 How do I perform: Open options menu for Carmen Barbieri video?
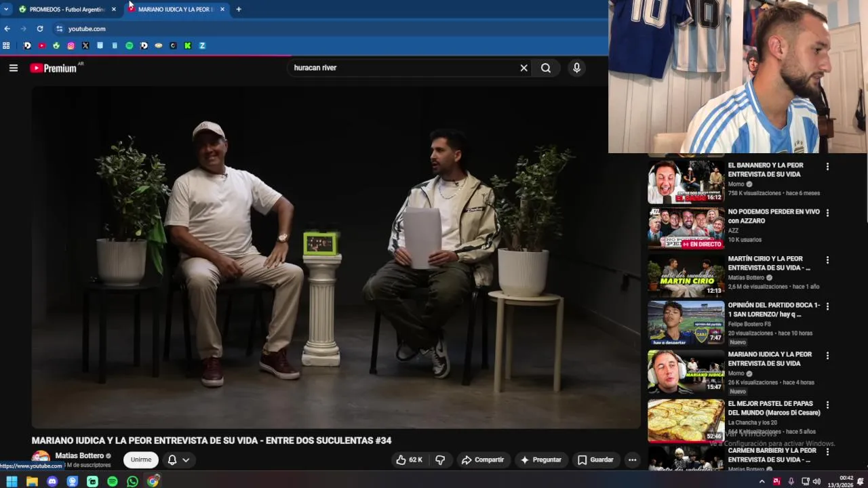[x=827, y=451]
